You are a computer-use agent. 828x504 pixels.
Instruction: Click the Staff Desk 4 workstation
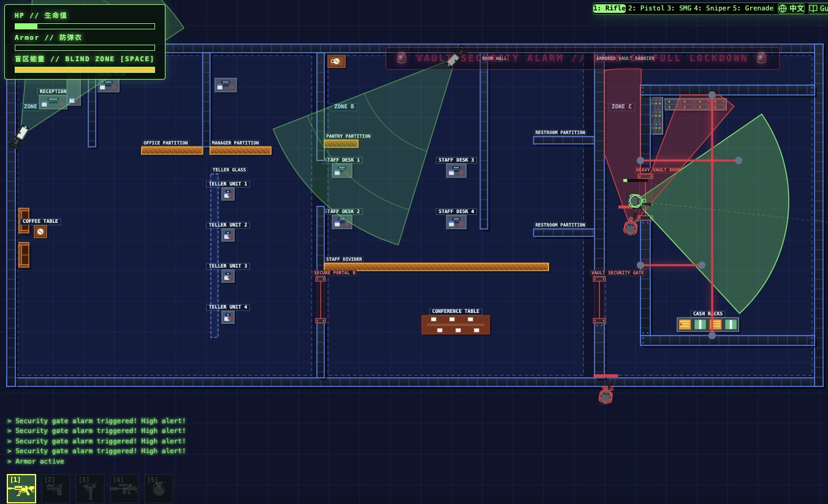click(x=456, y=222)
